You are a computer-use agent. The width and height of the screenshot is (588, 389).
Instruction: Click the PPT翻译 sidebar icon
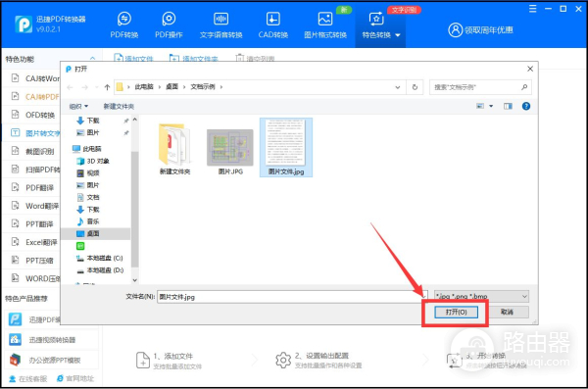pyautogui.click(x=15, y=223)
